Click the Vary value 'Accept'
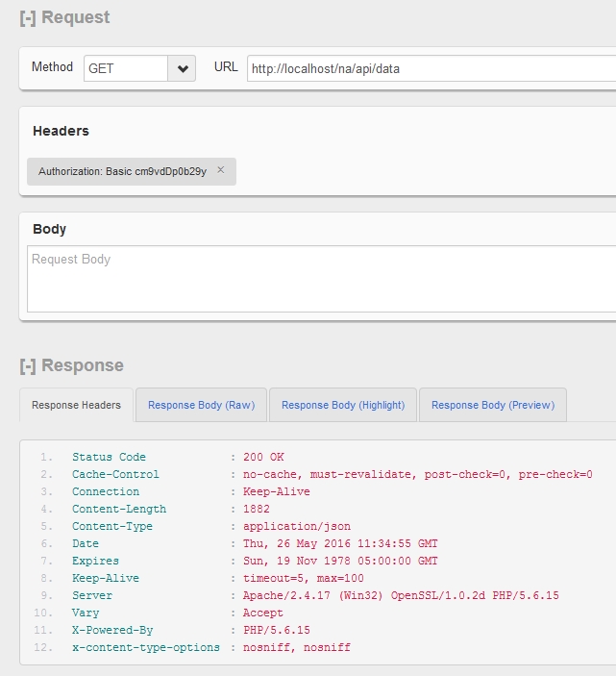 click(262, 613)
